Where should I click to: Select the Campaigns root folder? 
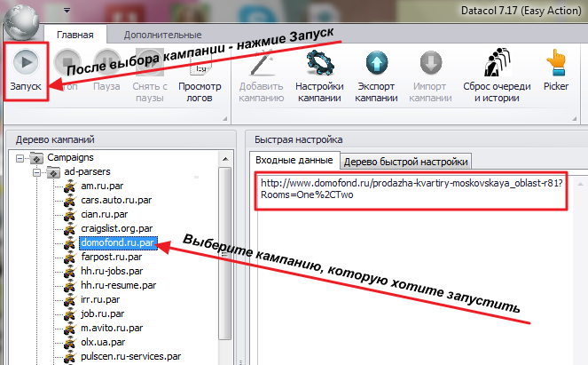point(70,157)
